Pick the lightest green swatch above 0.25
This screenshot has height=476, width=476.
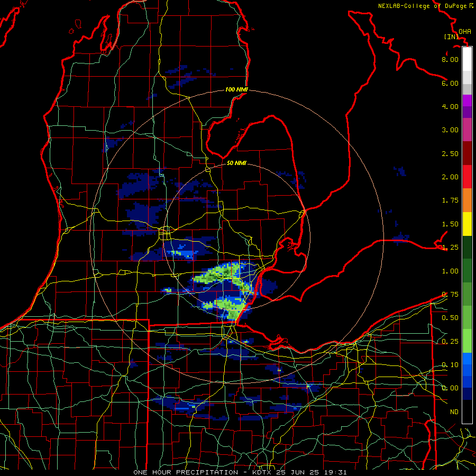click(x=467, y=341)
